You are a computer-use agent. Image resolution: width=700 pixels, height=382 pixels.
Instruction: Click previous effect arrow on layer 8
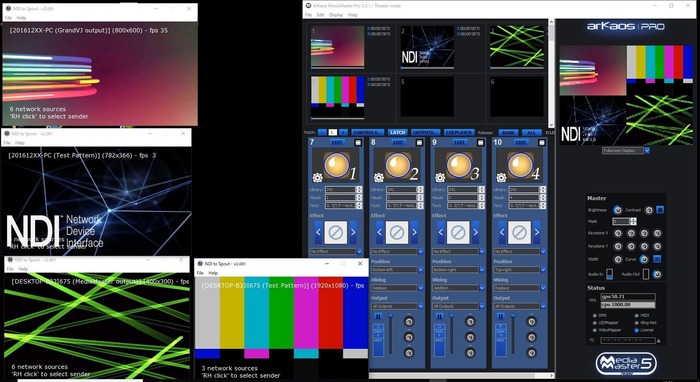[379, 232]
